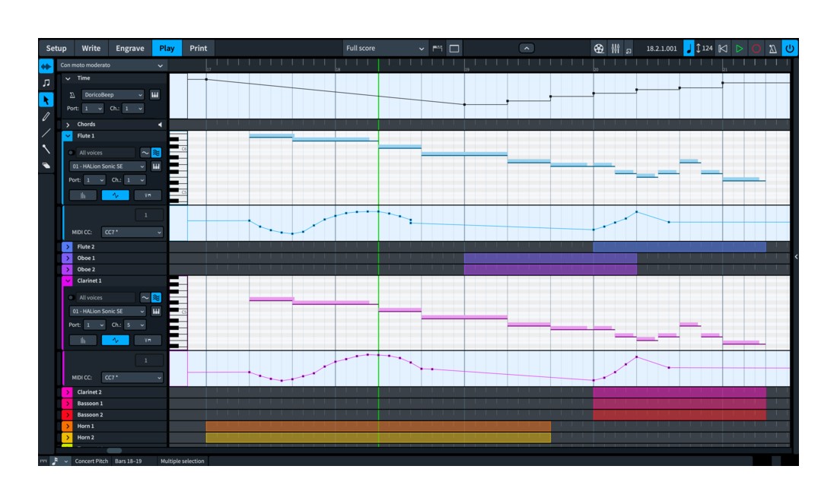Collapse the Time track
The width and height of the screenshot is (837, 504).
68,78
